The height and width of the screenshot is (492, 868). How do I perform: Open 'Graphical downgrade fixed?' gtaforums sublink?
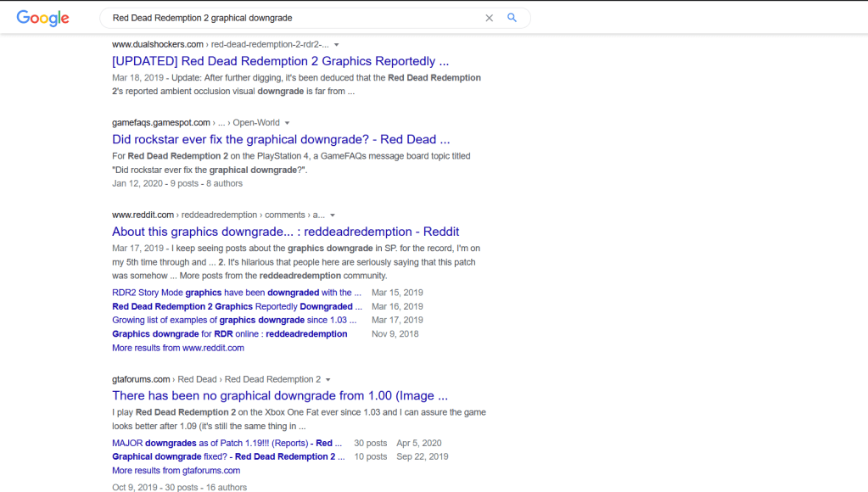pyautogui.click(x=228, y=456)
